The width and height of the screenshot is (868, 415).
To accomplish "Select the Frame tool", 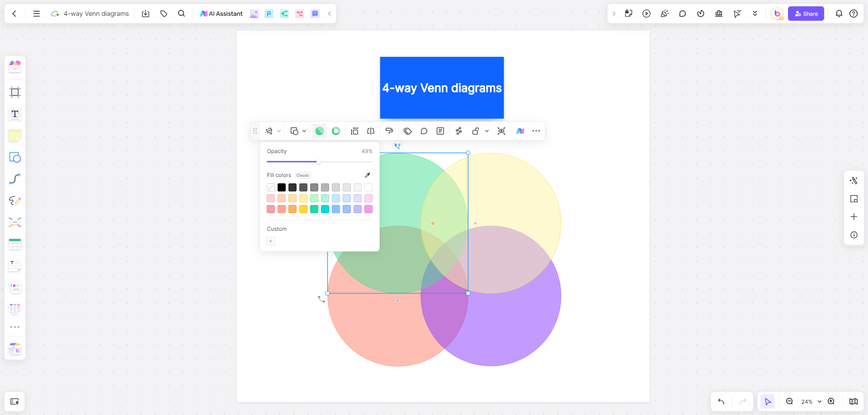I will [15, 92].
